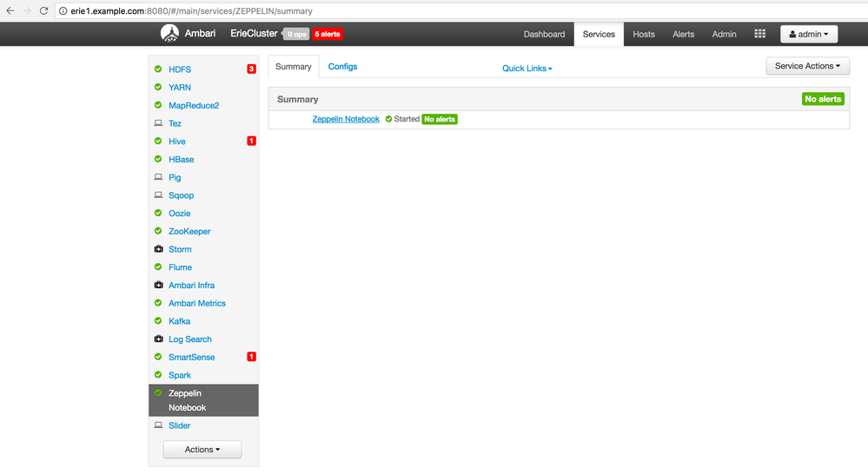Screen dimensions: 868x474
Task: Click the Ambari logo icon
Action: (169, 34)
